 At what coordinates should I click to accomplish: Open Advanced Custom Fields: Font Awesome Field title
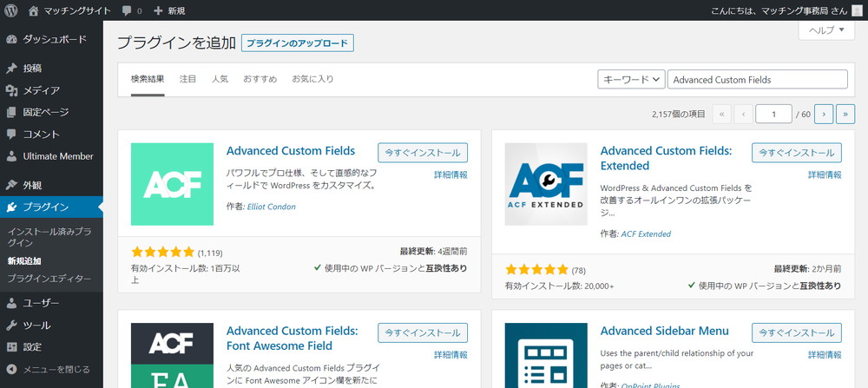(293, 339)
